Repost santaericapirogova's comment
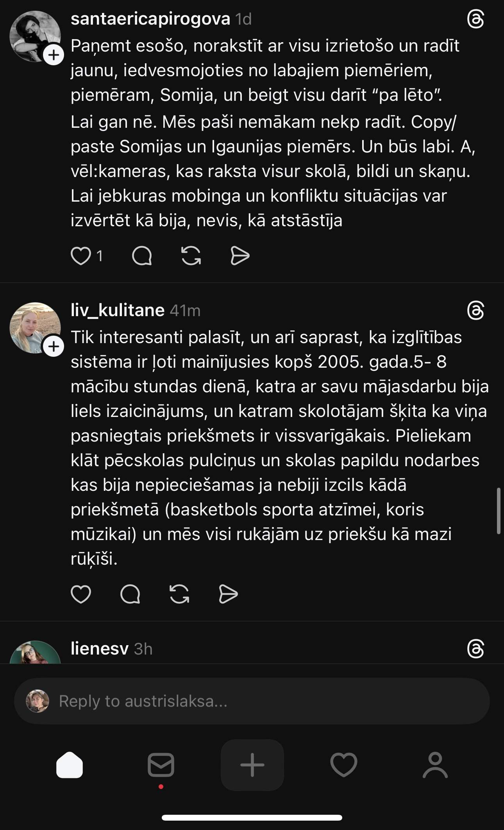This screenshot has height=830, width=504. tap(191, 256)
